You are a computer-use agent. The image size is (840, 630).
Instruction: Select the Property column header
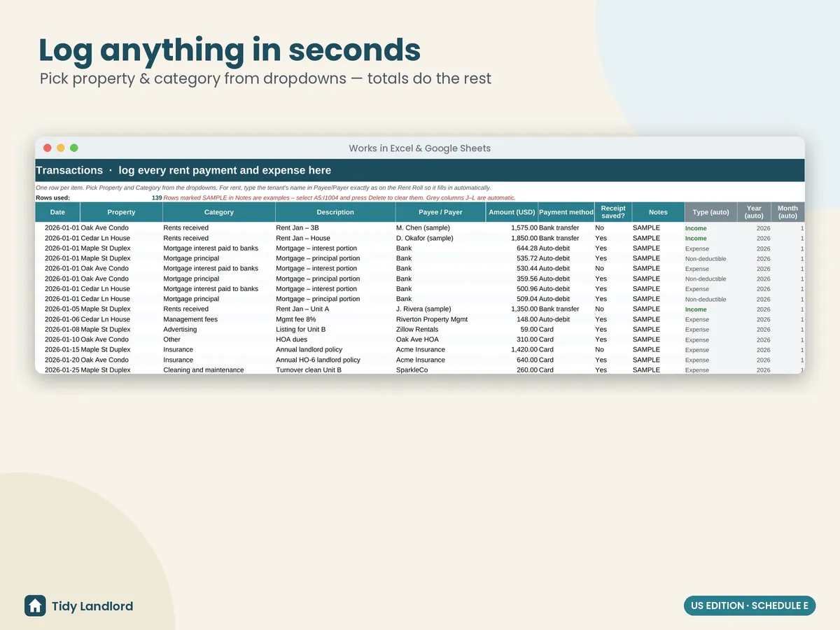[x=121, y=212]
